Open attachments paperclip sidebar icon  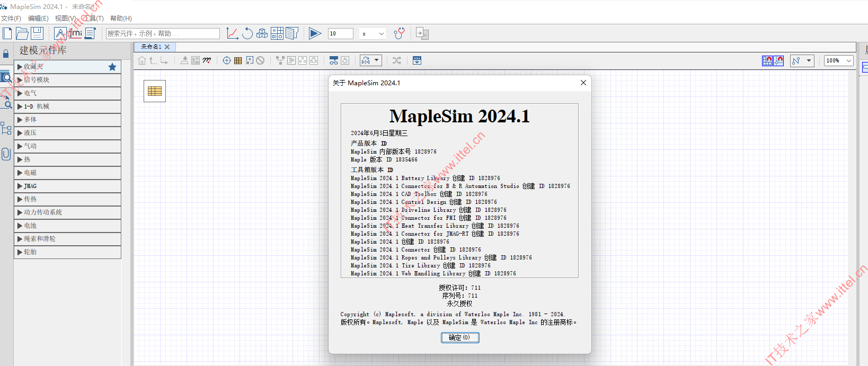coord(6,154)
